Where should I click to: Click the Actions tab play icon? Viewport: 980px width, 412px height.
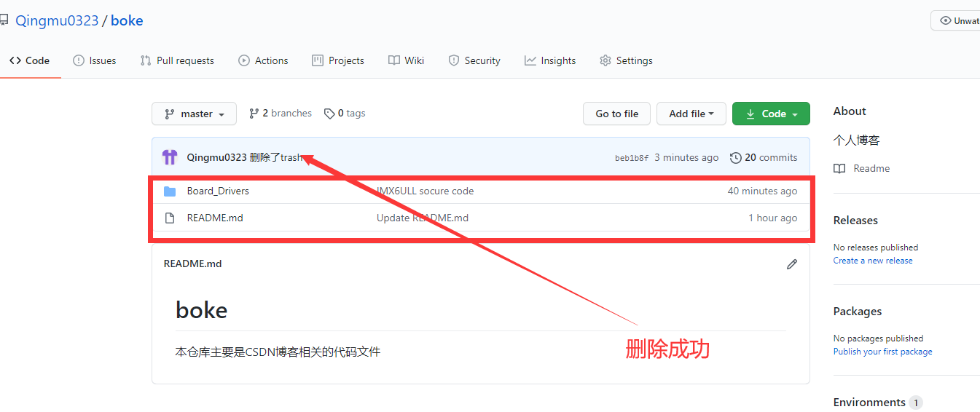244,60
